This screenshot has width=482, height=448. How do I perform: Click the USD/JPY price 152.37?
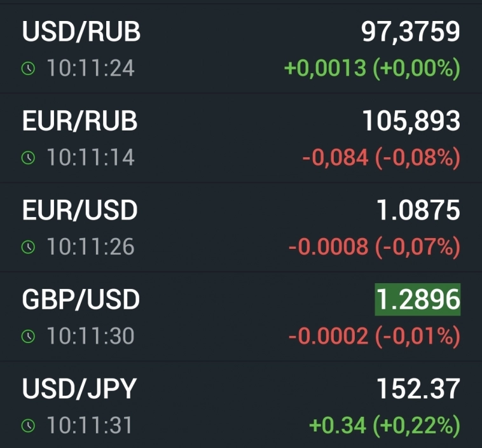[x=418, y=389]
